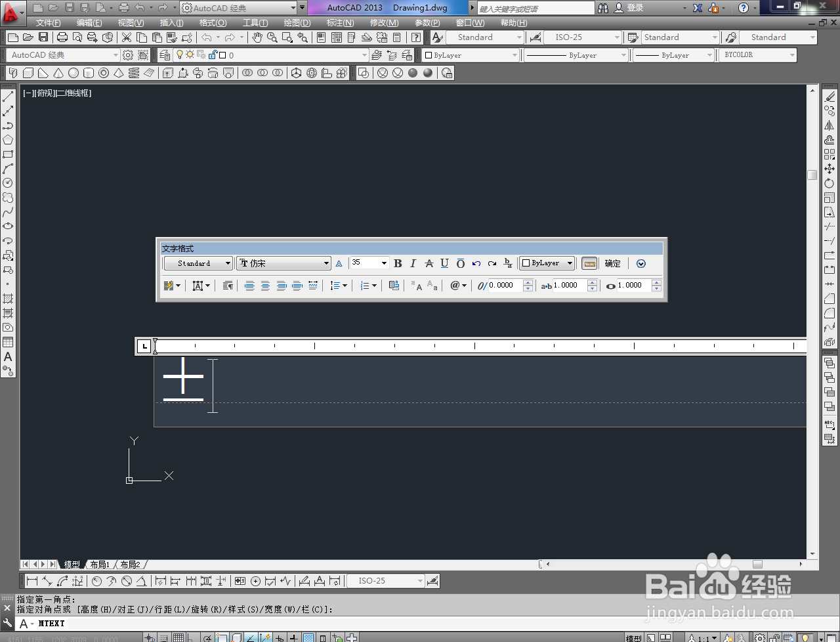The height and width of the screenshot is (642, 840).
Task: Toggle Strikethrough text formatting
Action: (429, 263)
